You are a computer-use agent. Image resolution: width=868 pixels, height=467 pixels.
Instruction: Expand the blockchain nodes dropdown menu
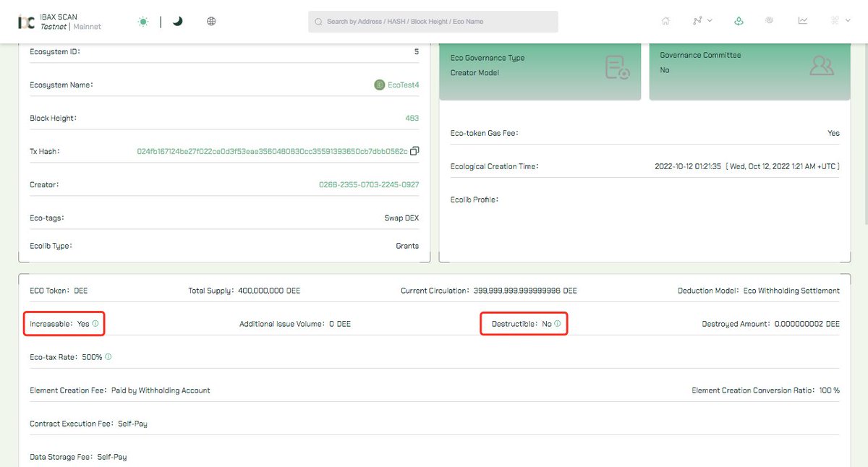point(702,21)
